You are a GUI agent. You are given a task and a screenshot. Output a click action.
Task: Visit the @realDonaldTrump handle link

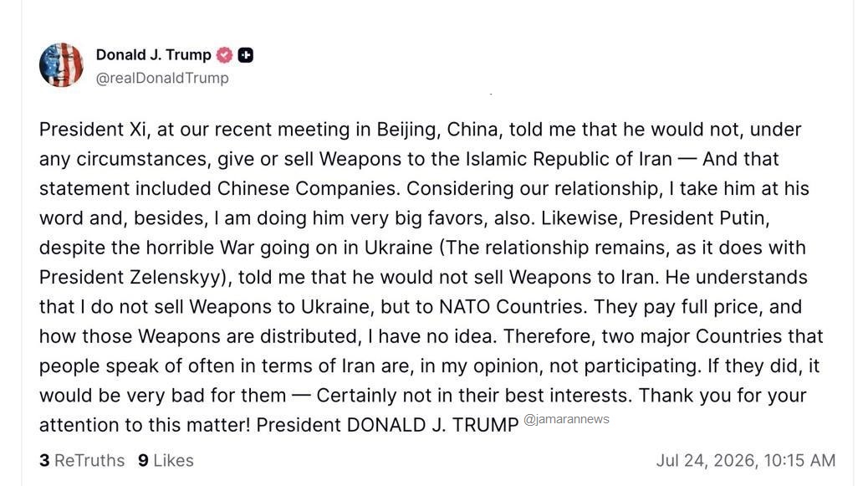pos(162,78)
